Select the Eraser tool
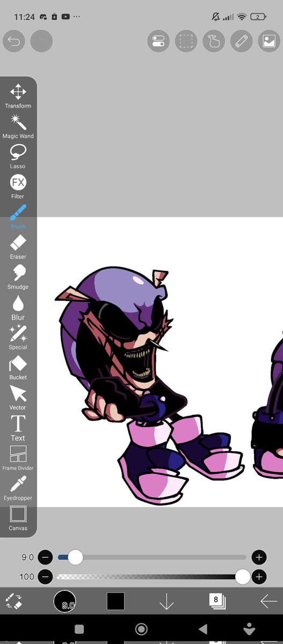Viewport: 283px width, 644px height. (x=18, y=247)
